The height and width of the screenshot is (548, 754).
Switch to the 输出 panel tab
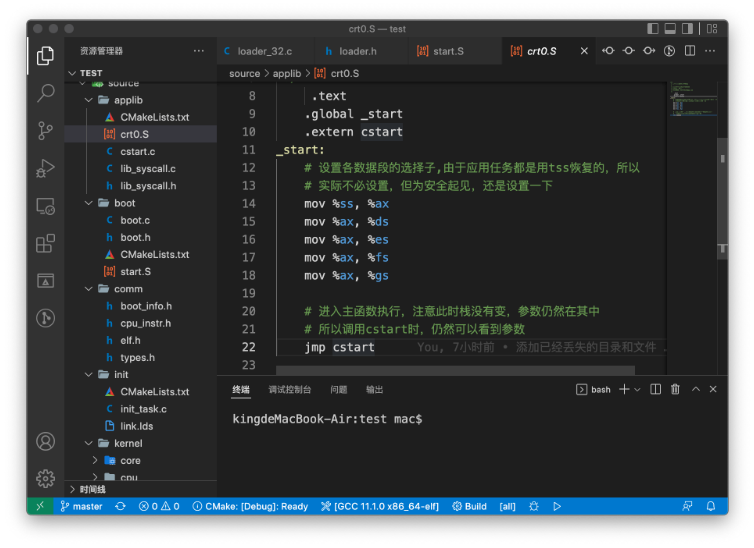374,389
